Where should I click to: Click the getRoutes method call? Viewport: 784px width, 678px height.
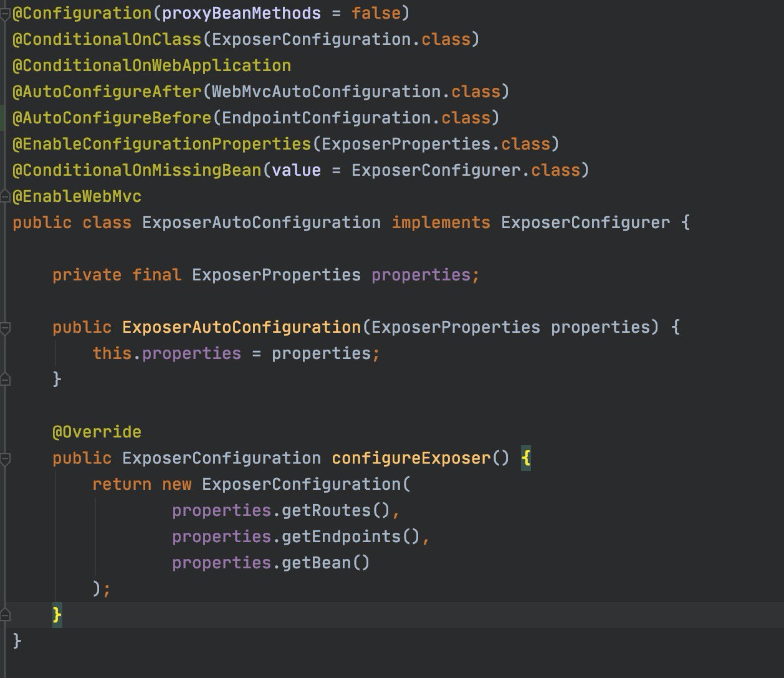326,510
